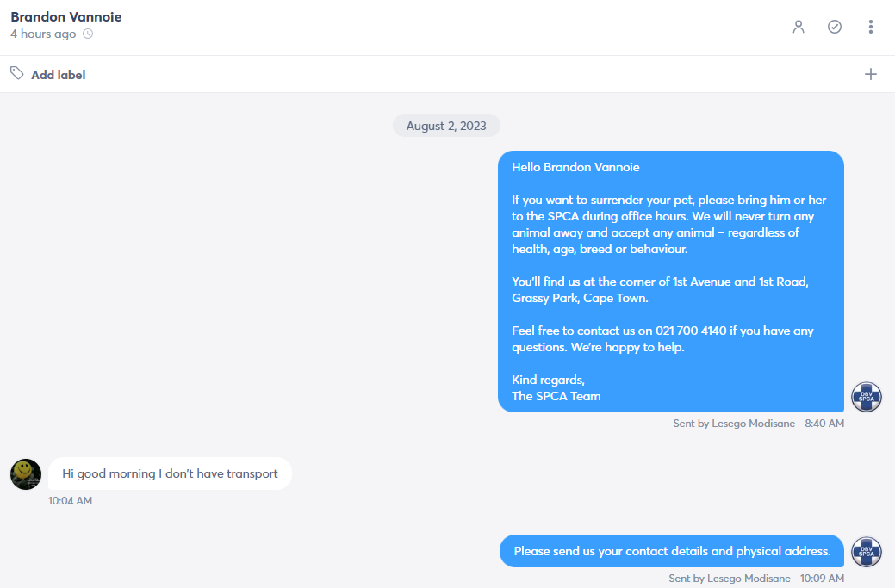Mark conversation done with checkmark icon

coord(835,27)
